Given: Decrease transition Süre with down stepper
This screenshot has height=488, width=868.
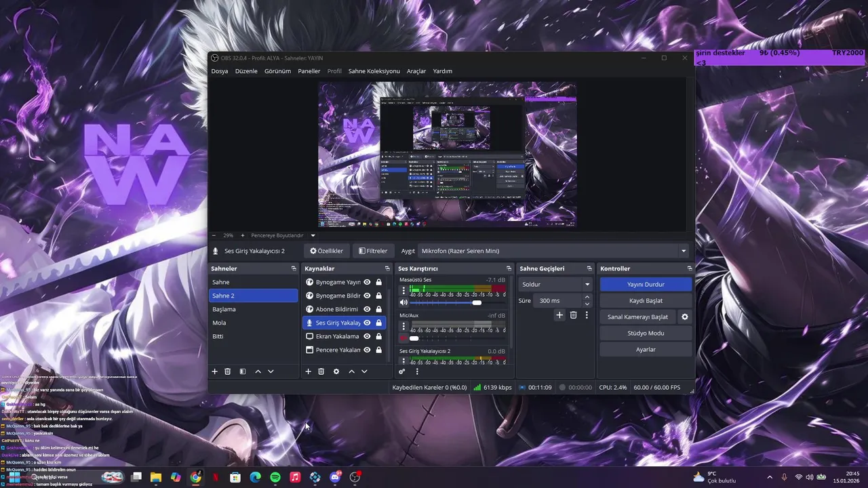Looking at the screenshot, I should pyautogui.click(x=587, y=304).
